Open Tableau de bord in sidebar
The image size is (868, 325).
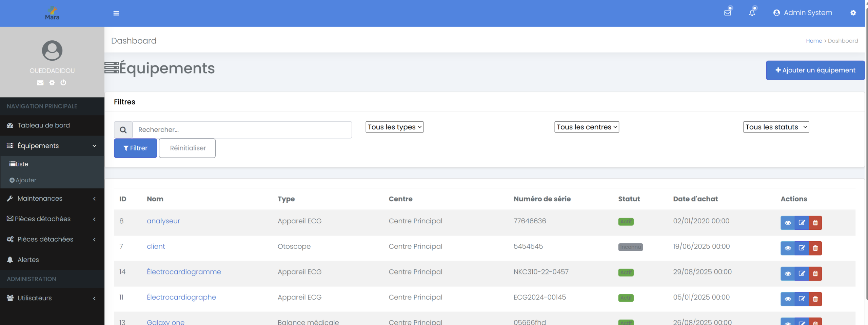point(43,125)
